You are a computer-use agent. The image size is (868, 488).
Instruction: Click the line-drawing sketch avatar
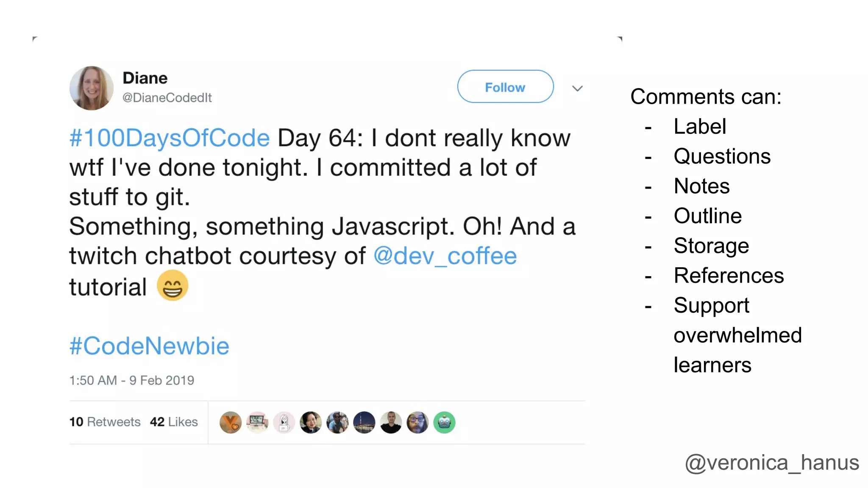[284, 422]
